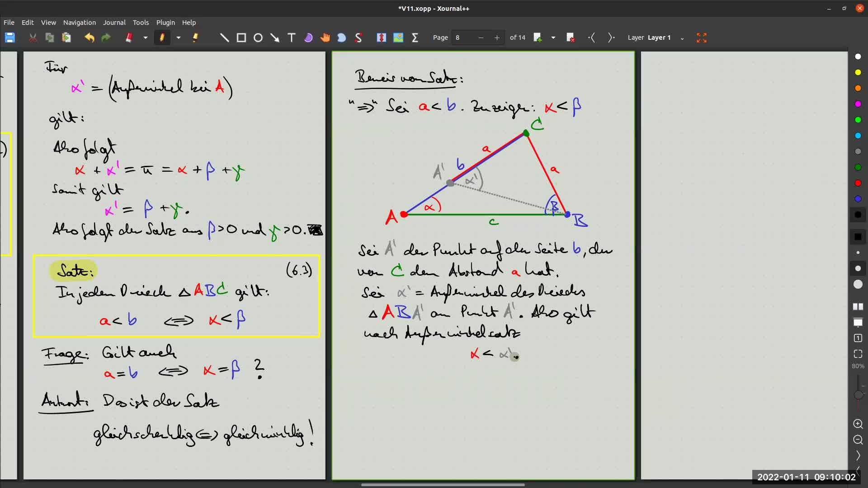The width and height of the screenshot is (868, 488).
Task: Open the Layer 1 dropdown
Action: 682,38
